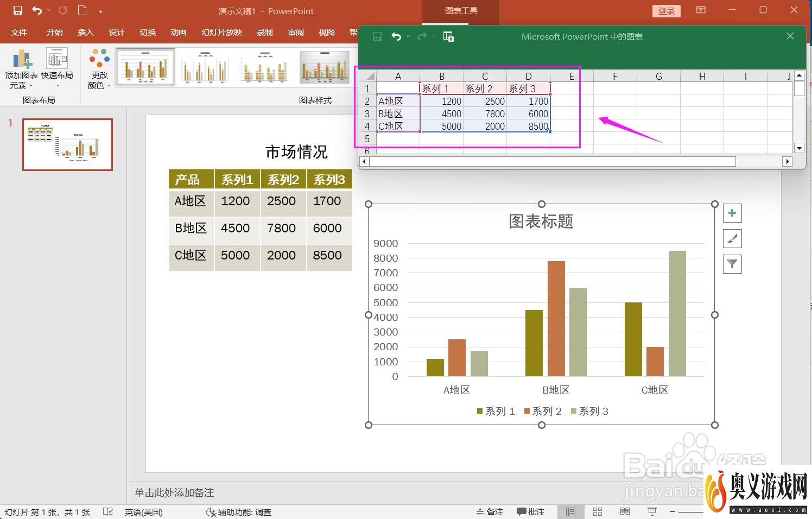Image resolution: width=812 pixels, height=519 pixels.
Task: Select the third chart style thumbnail
Action: pyautogui.click(x=265, y=67)
